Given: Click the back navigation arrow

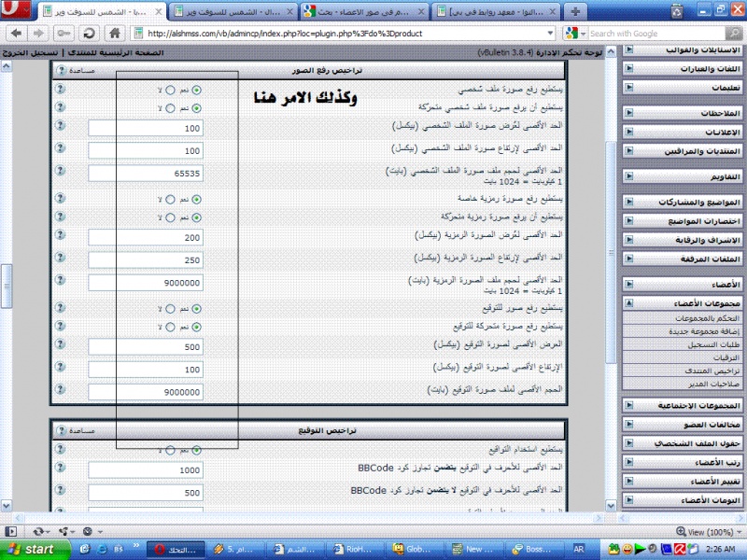Looking at the screenshot, I should (x=18, y=33).
